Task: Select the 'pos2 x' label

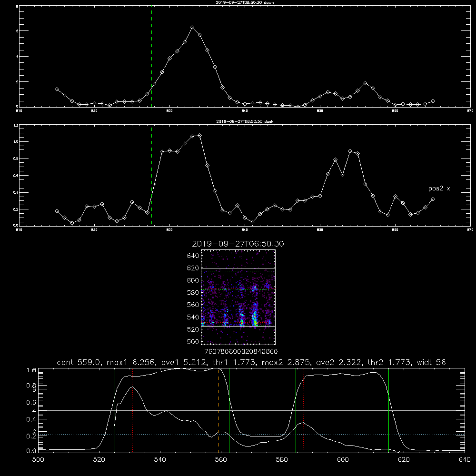Action: click(x=439, y=188)
